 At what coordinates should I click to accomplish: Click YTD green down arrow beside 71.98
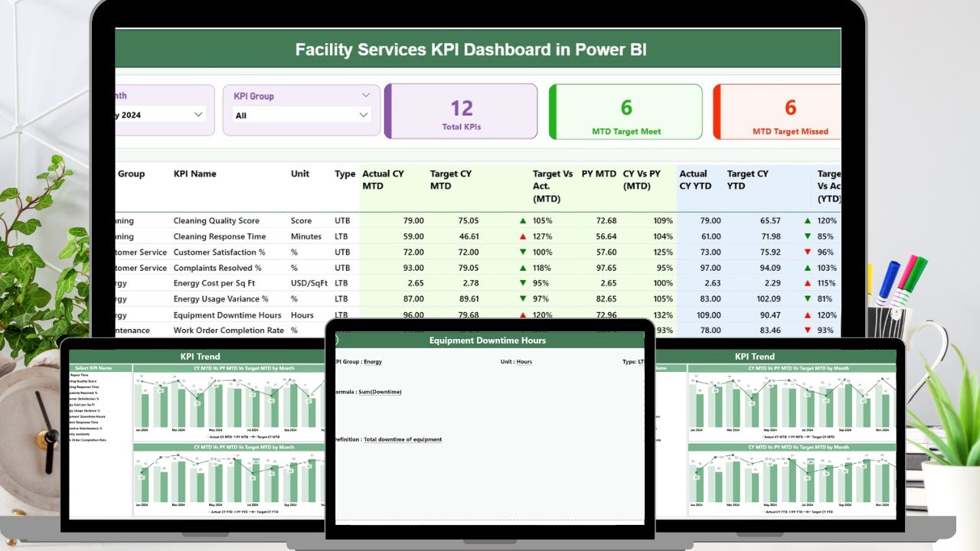pyautogui.click(x=807, y=236)
